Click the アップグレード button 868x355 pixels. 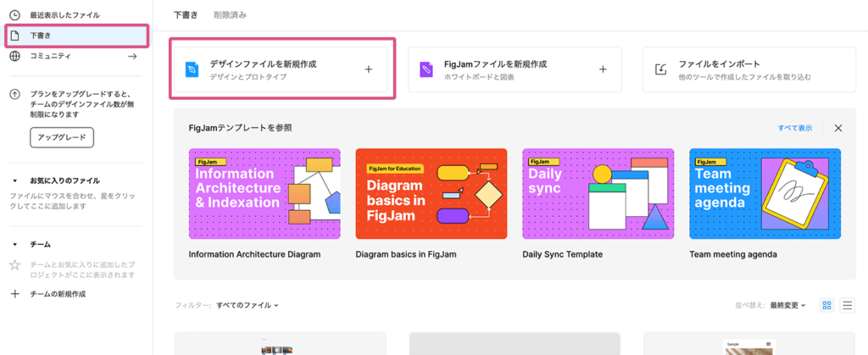pos(61,137)
